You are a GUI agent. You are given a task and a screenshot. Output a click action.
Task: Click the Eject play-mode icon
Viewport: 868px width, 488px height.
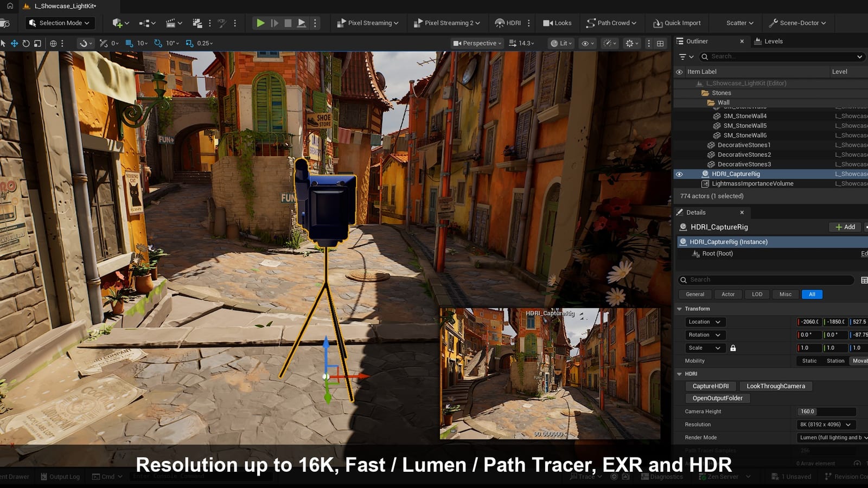[302, 23]
